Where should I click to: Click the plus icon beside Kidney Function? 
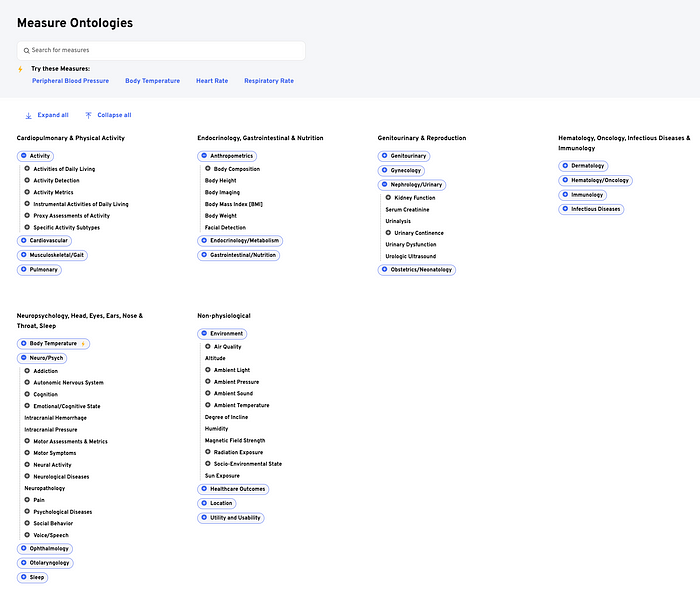click(x=389, y=198)
